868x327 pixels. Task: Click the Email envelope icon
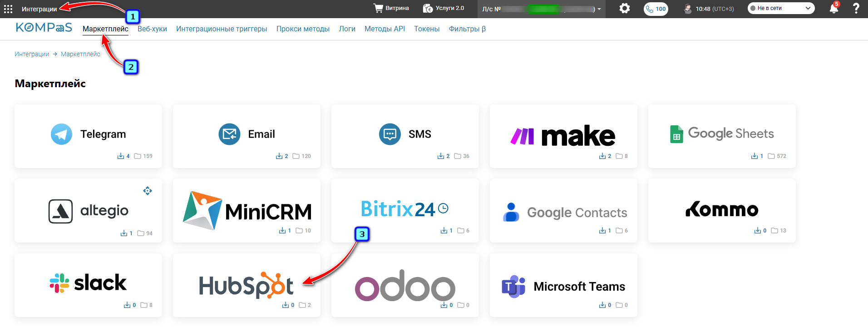[229, 134]
